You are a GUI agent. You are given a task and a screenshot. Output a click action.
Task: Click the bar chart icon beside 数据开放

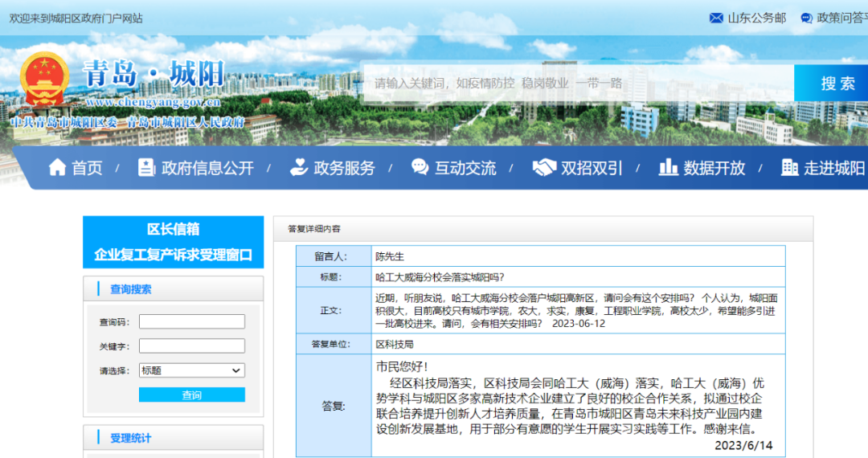[668, 167]
